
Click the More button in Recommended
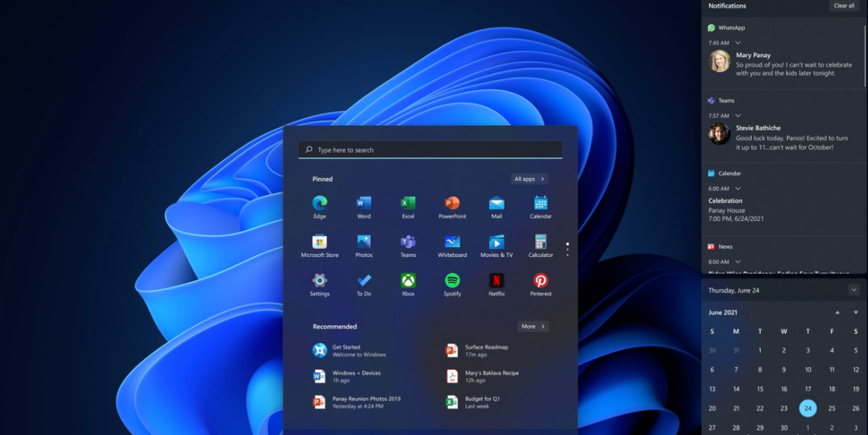click(x=532, y=326)
